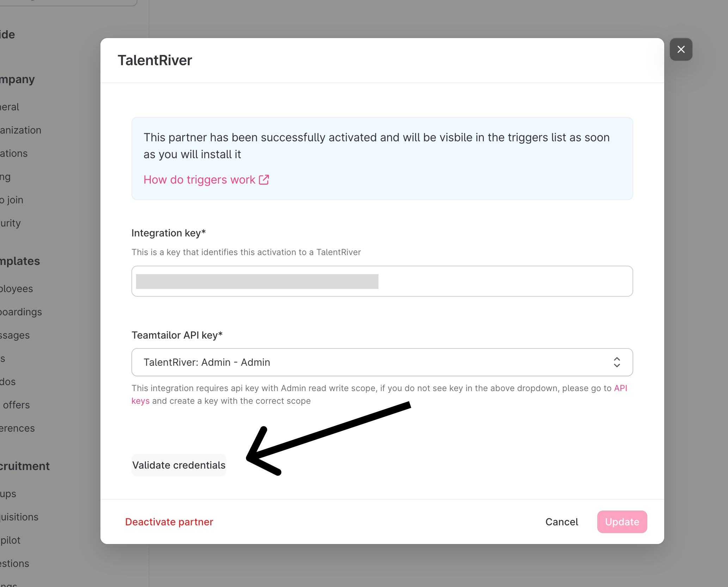
Task: Follow the 'API keys' link in helper text
Action: (620, 388)
